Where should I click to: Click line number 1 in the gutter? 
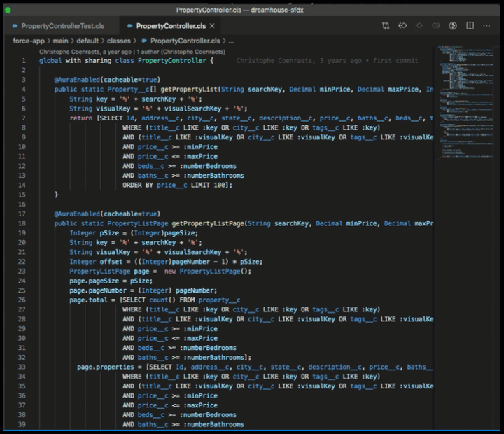pos(24,61)
